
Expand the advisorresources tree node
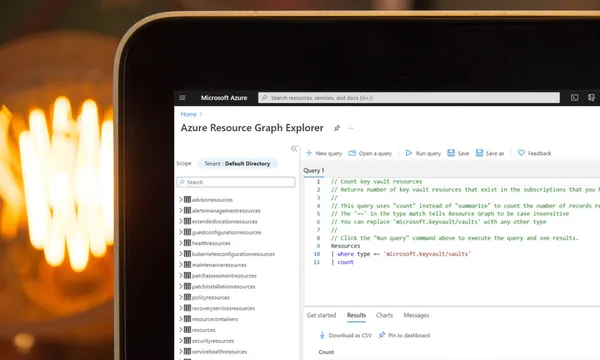(x=181, y=199)
